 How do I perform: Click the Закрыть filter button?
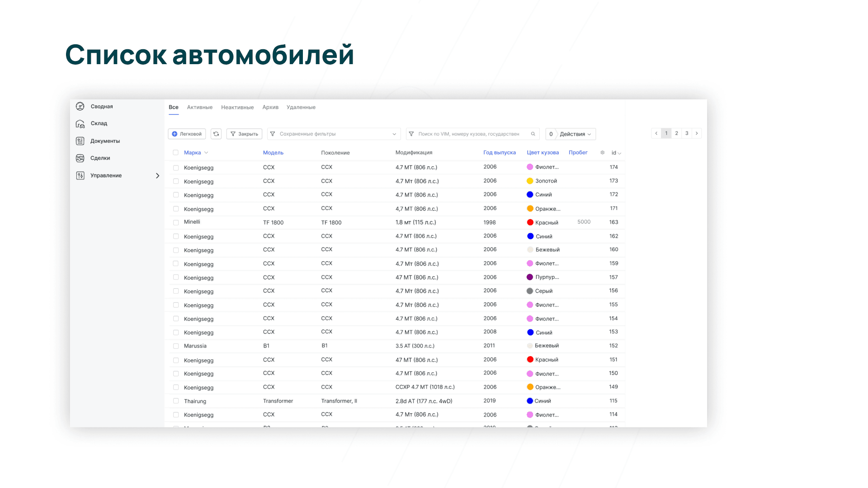pyautogui.click(x=244, y=134)
